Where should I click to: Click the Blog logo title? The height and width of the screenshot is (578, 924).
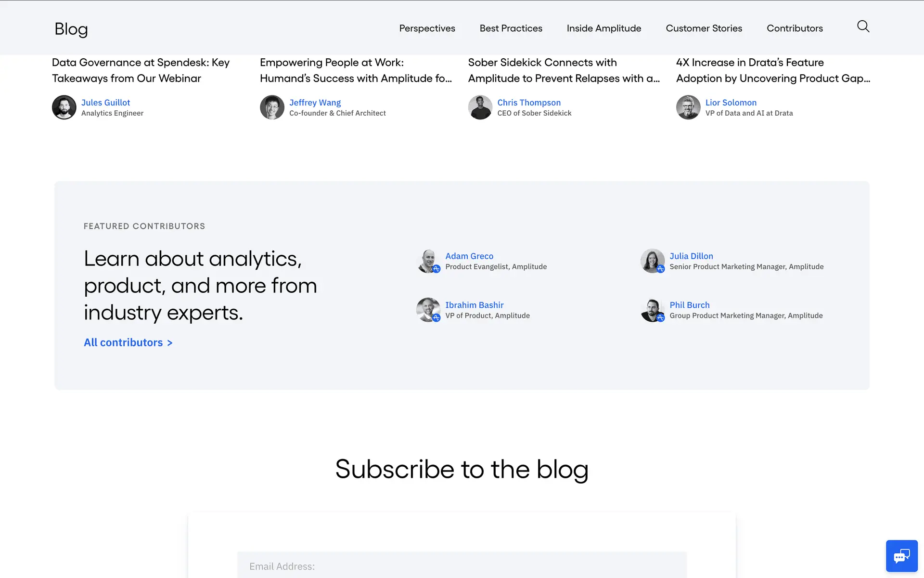click(71, 29)
